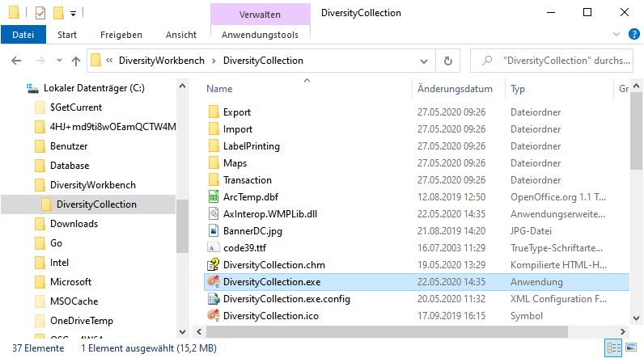The image size is (644, 358).
Task: Switch to details view in status bar
Action: coord(614,348)
